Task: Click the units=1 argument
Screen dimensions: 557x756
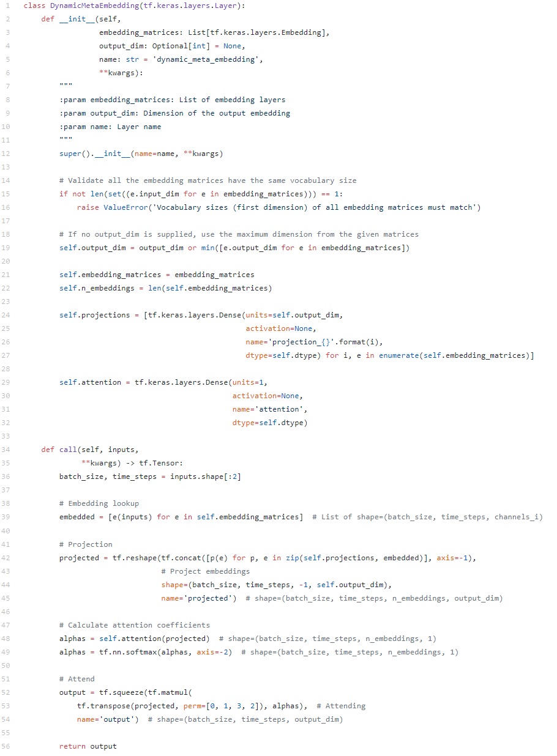Action: (247, 382)
